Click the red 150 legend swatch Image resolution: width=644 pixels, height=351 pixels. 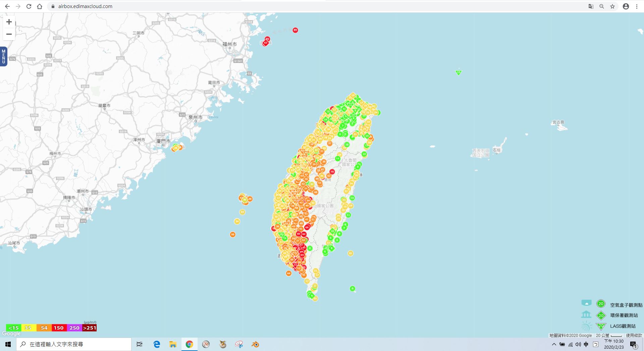click(59, 328)
